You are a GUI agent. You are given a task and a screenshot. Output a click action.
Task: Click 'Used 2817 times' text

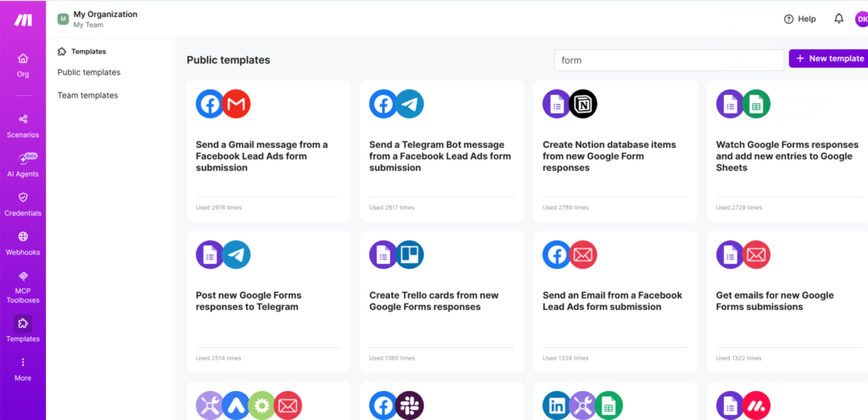[x=392, y=208]
